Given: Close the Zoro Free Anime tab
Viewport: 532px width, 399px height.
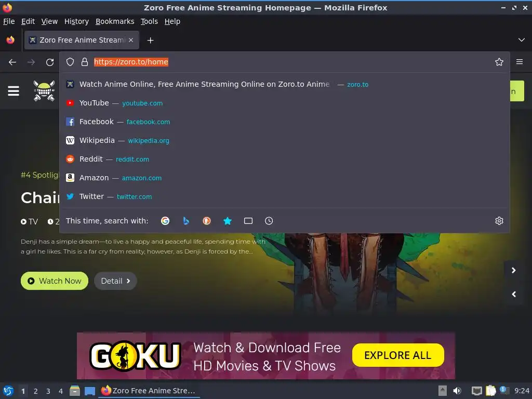Looking at the screenshot, I should click(131, 40).
